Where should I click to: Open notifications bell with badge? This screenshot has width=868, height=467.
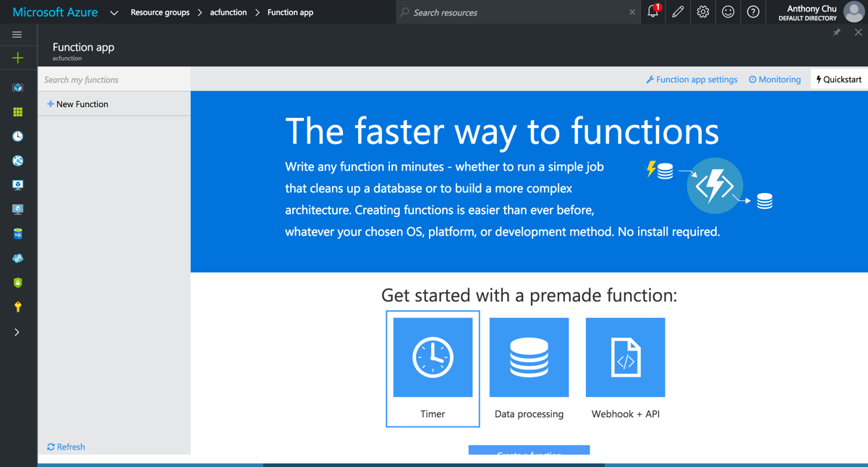click(653, 12)
